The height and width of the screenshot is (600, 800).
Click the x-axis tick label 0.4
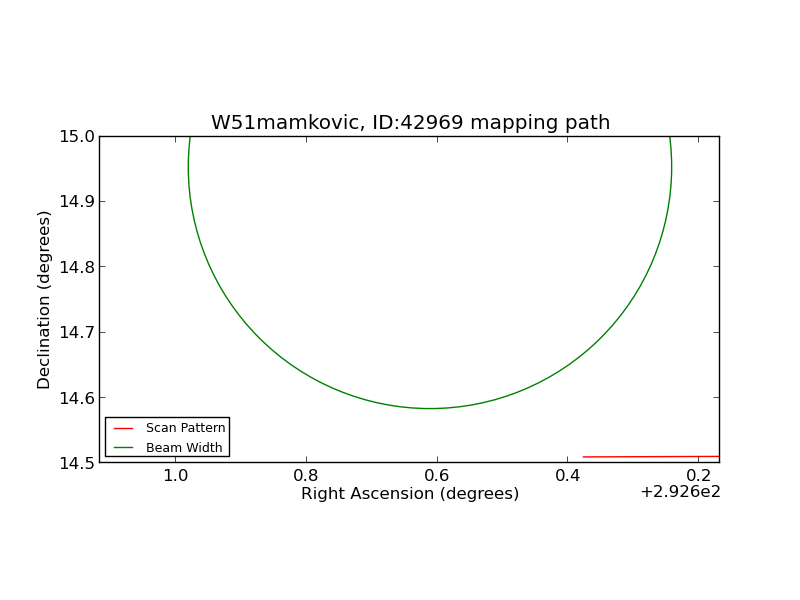click(x=567, y=476)
